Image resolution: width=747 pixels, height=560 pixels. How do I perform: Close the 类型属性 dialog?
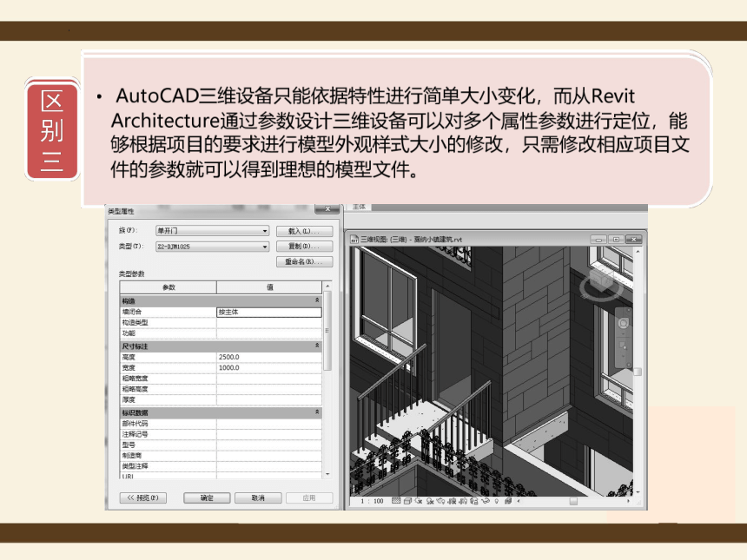coord(327,209)
